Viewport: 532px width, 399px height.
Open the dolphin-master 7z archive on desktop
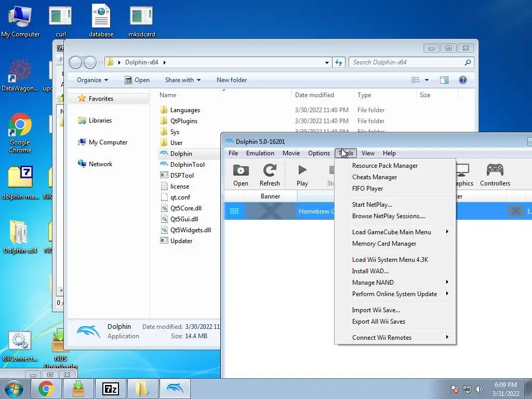coord(20,182)
